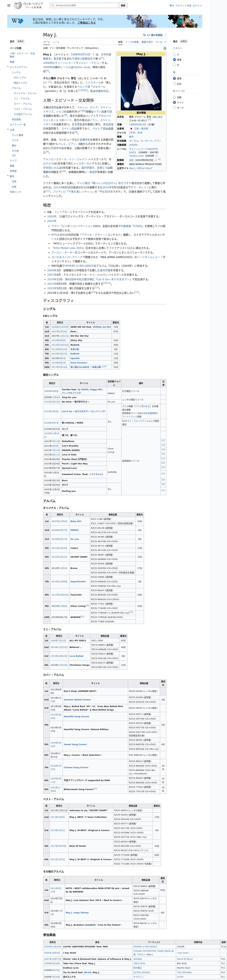Jump to オリジナル・アルバム in the contents

coord(25,93)
